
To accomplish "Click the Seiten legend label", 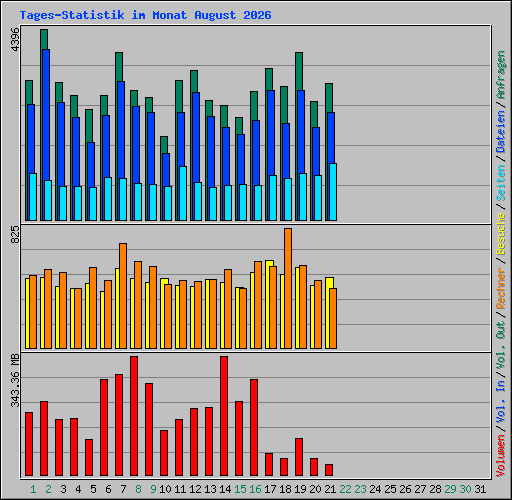I will (500, 183).
